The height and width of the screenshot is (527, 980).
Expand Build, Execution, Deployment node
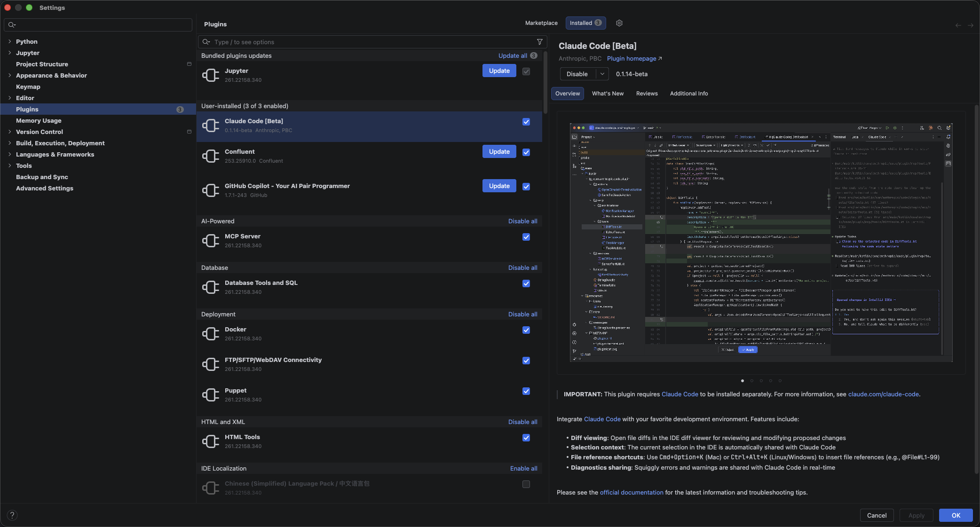[9, 143]
